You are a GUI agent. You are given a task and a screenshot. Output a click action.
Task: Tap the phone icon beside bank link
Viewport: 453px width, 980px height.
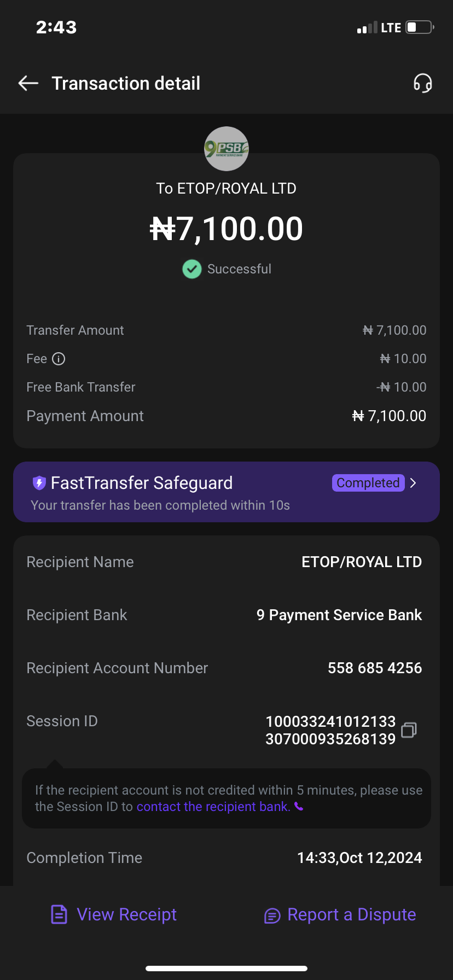(299, 807)
